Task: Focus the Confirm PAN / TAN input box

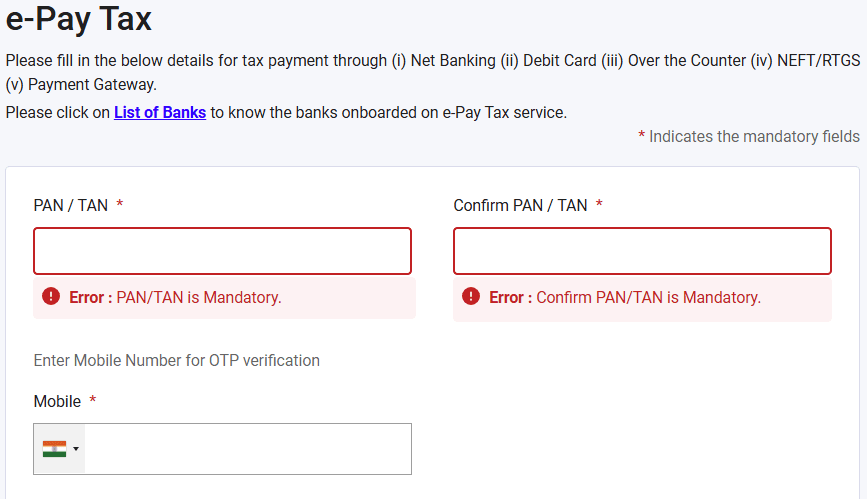Action: coord(642,251)
